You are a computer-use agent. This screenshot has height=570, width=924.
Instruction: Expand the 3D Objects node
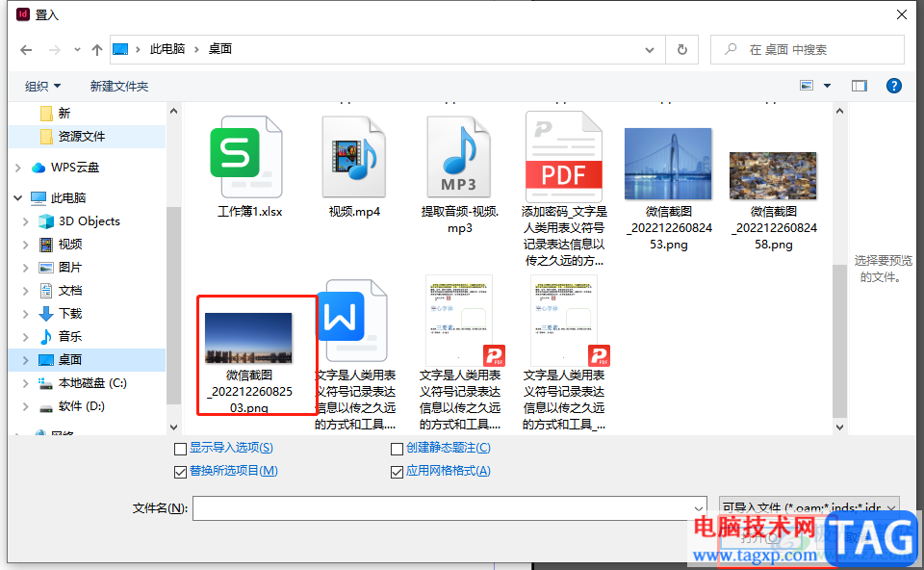(x=26, y=221)
